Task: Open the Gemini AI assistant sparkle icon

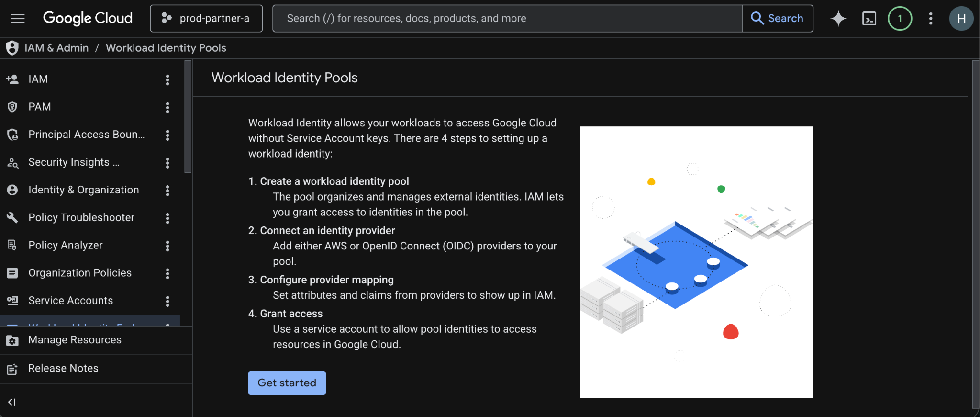Action: (838, 19)
